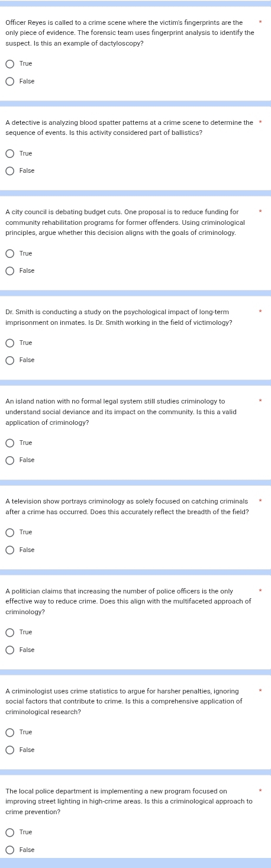The width and height of the screenshot is (271, 868).
Task: Pick True for Dr. Smith victimology question
Action: [x=9, y=343]
